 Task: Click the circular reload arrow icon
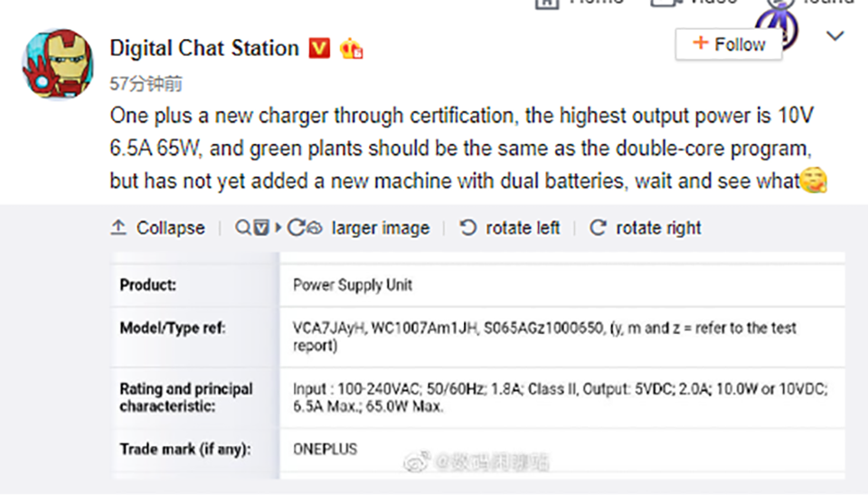(x=296, y=228)
